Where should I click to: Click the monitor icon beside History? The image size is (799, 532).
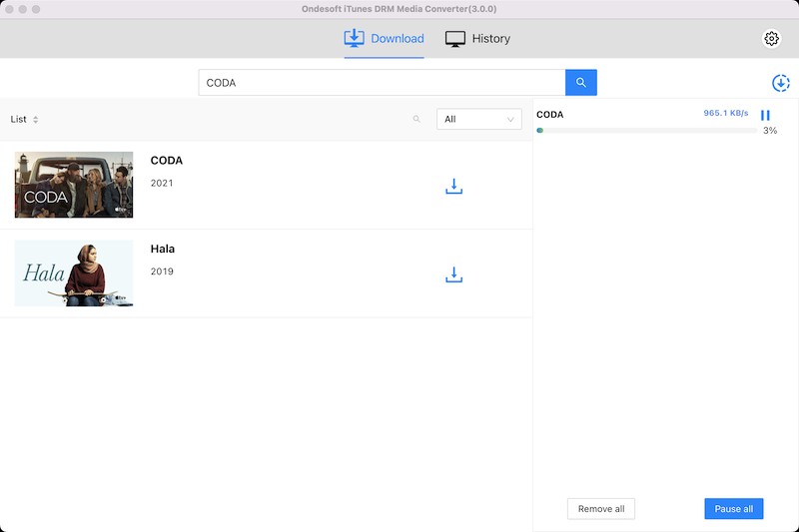(x=455, y=39)
